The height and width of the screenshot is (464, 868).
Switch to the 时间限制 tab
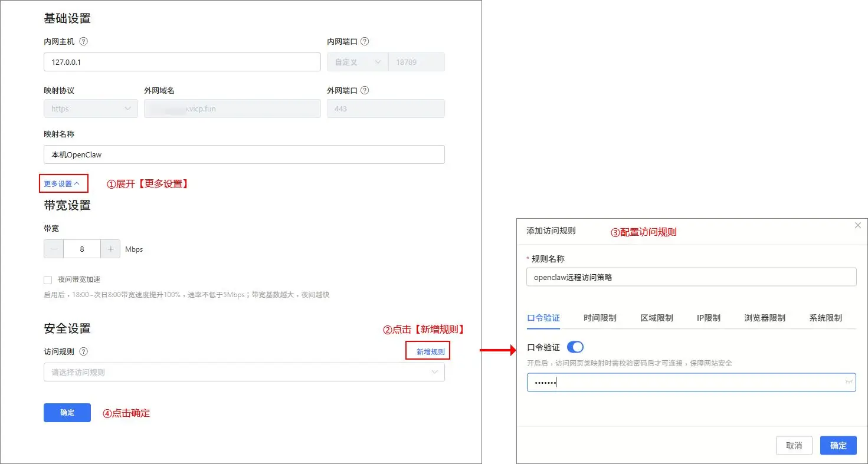point(600,317)
